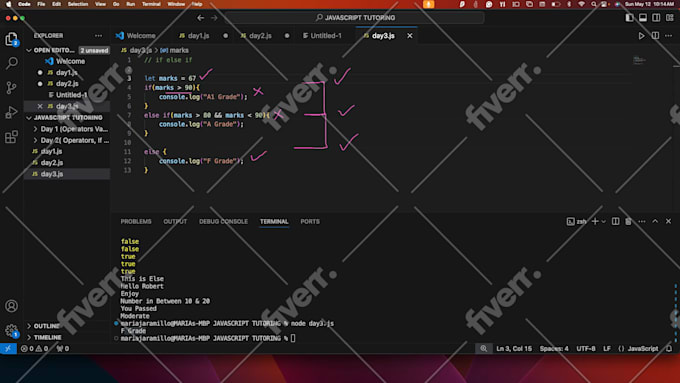
Task: Click Ln 3, Col 15 status item
Action: point(514,348)
